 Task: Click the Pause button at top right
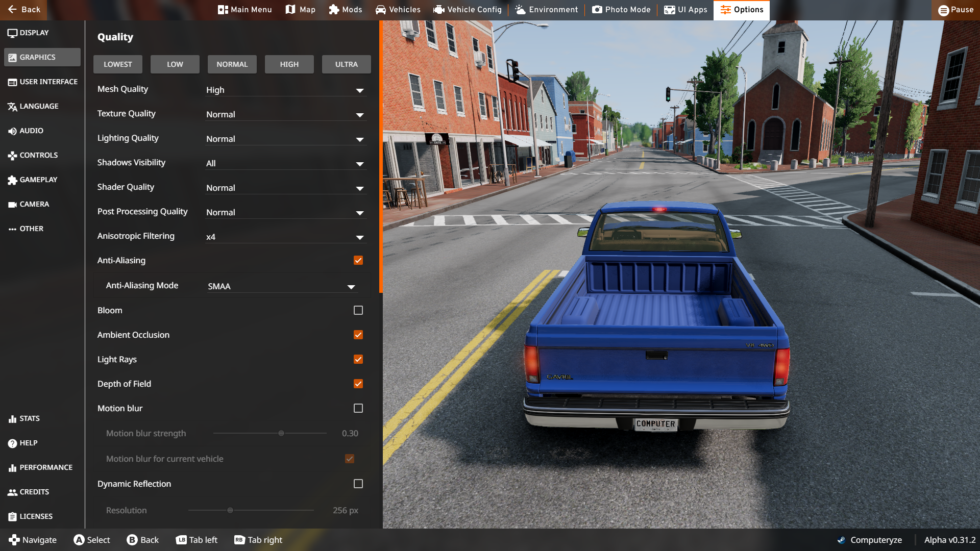point(955,10)
